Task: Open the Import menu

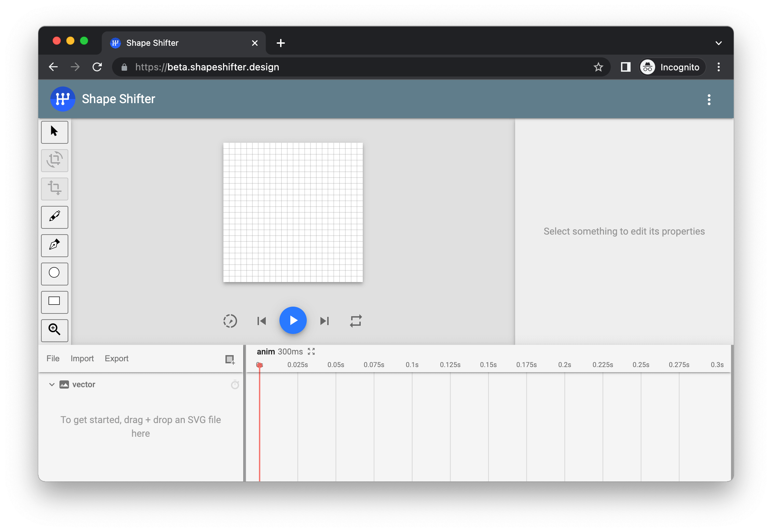Action: tap(82, 359)
